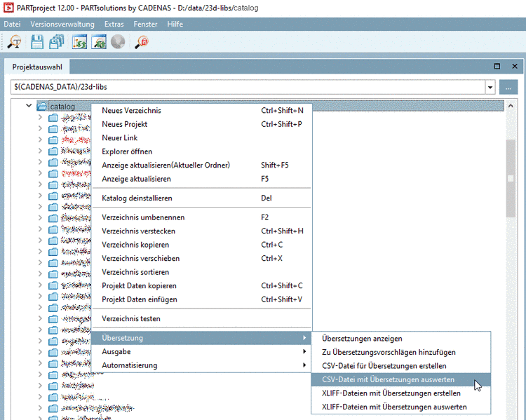Open the Automatisierung submenu

point(201,365)
